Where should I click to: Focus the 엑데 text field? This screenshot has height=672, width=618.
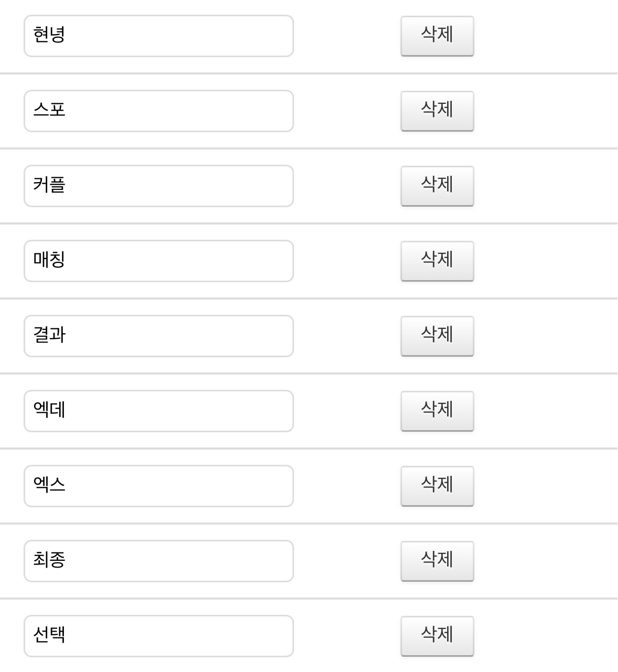click(x=158, y=411)
